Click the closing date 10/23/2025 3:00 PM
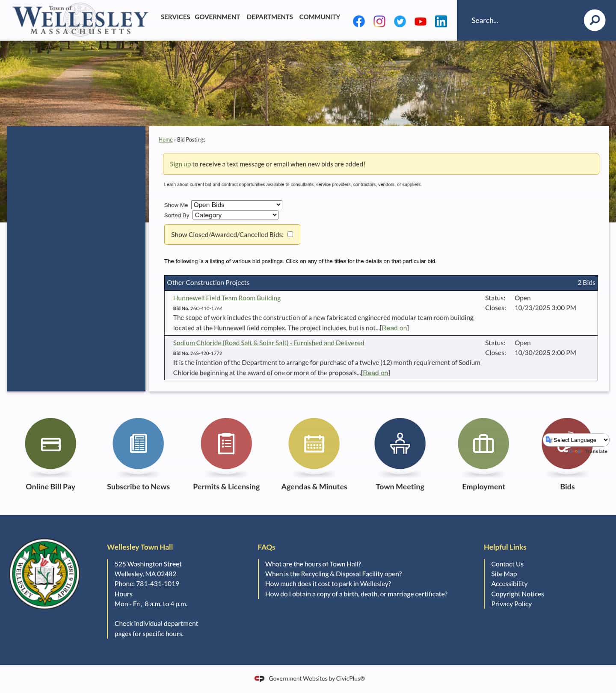The image size is (616, 693). (545, 308)
